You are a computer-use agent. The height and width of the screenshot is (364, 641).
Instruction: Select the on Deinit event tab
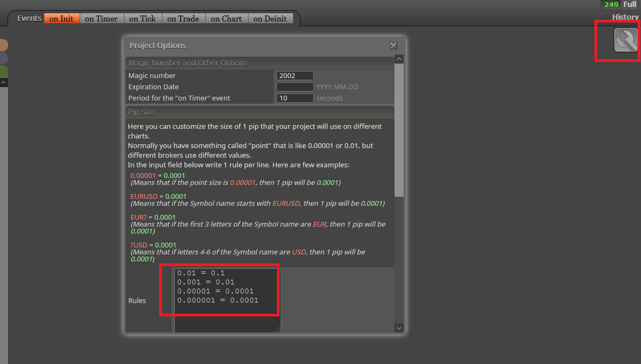(x=270, y=18)
